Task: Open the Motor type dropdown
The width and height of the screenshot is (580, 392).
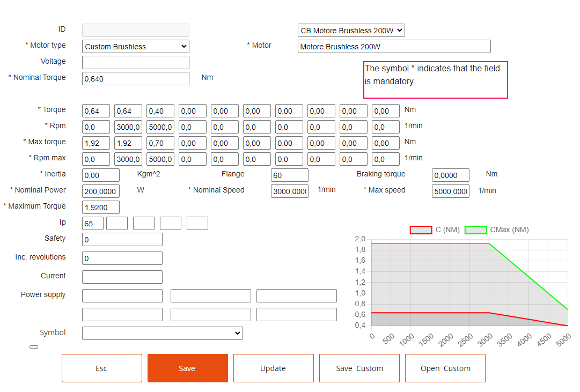Action: point(135,47)
